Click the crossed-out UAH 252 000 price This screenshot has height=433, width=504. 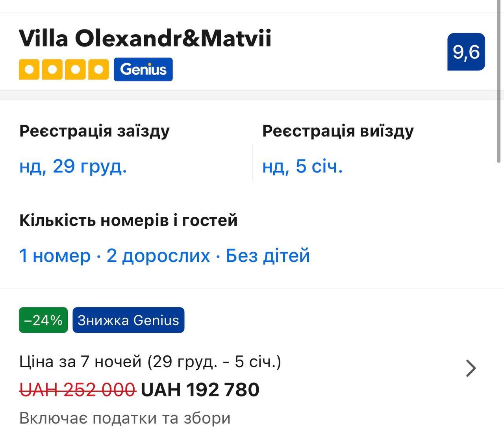pyautogui.click(x=78, y=390)
